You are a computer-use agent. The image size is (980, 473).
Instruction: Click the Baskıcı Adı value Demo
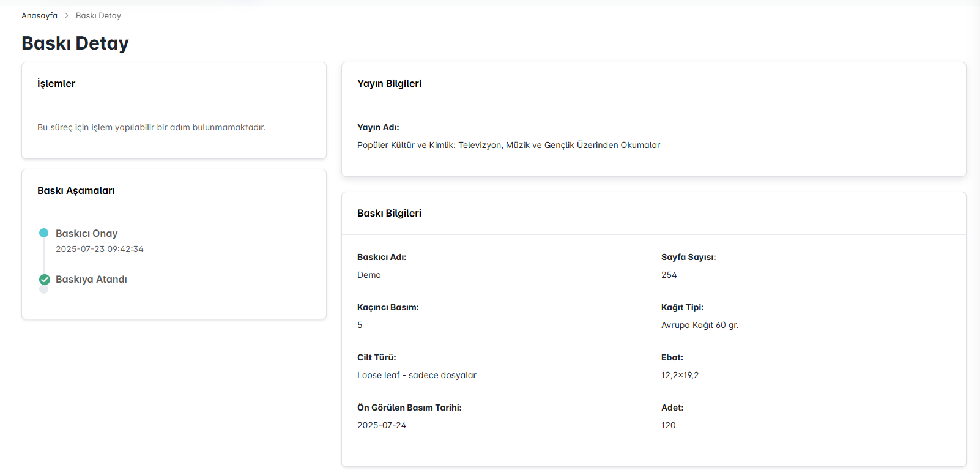[369, 275]
